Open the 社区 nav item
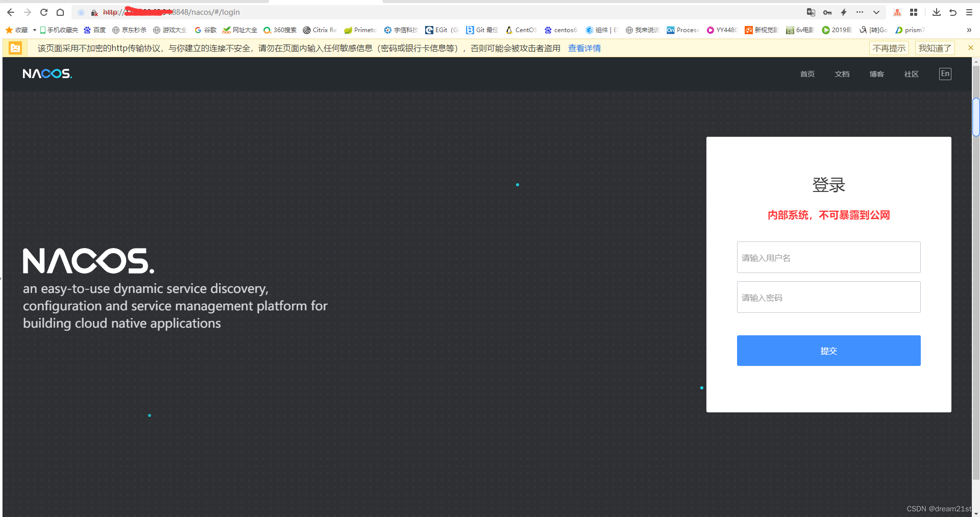The image size is (980, 517). pyautogui.click(x=912, y=74)
